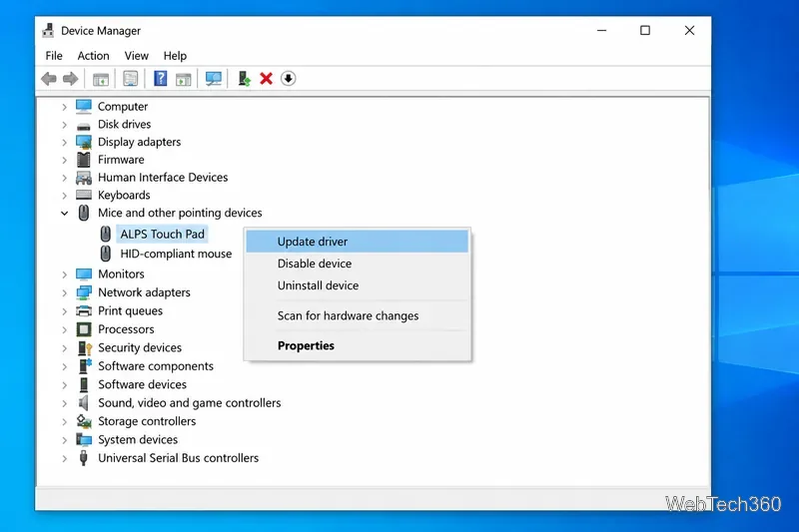The image size is (799, 532).
Task: Choose Uninstall device from context menu
Action: click(358, 285)
